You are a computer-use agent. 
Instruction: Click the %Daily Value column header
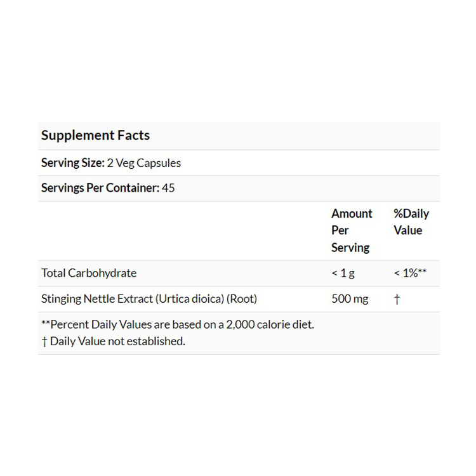pos(411,222)
